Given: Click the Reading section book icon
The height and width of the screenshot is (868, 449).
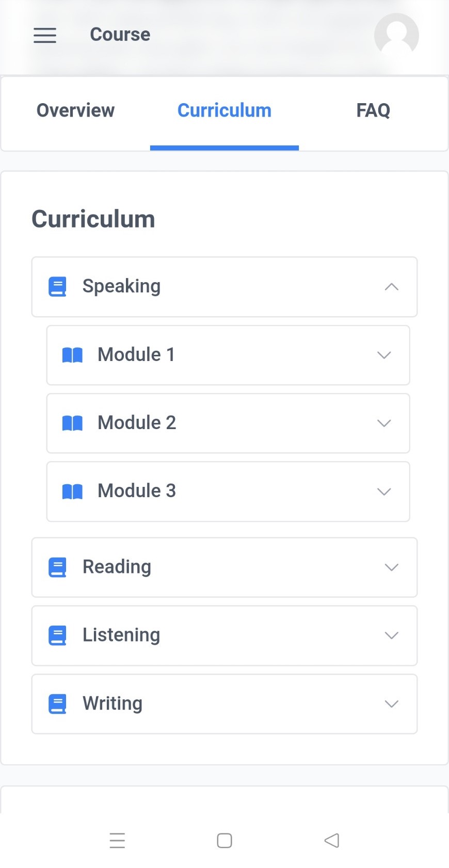Looking at the screenshot, I should tap(57, 567).
